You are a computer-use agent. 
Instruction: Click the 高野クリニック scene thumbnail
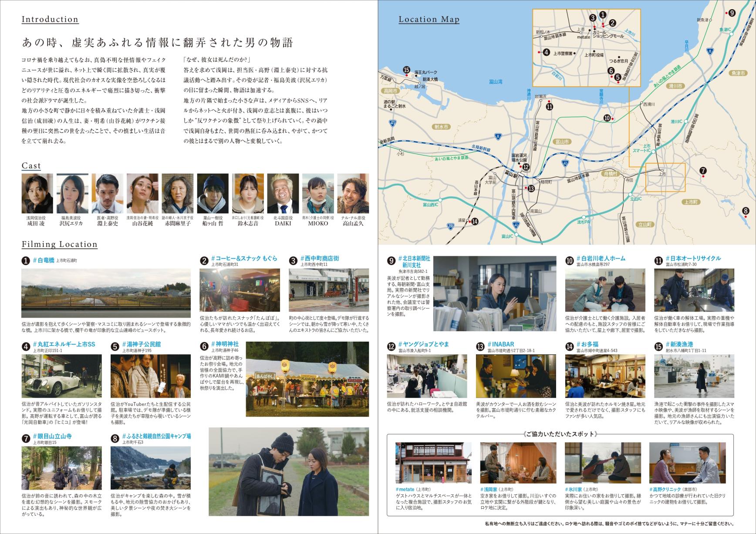coord(687,463)
